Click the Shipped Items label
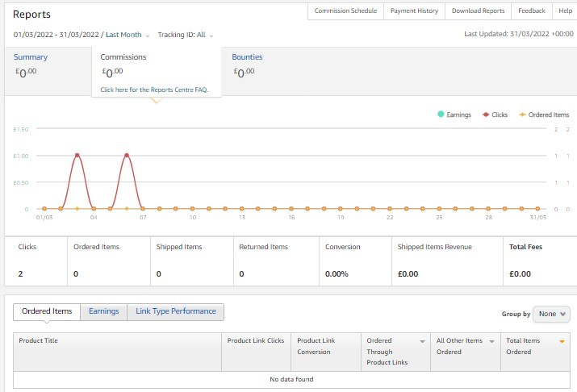 coord(179,247)
